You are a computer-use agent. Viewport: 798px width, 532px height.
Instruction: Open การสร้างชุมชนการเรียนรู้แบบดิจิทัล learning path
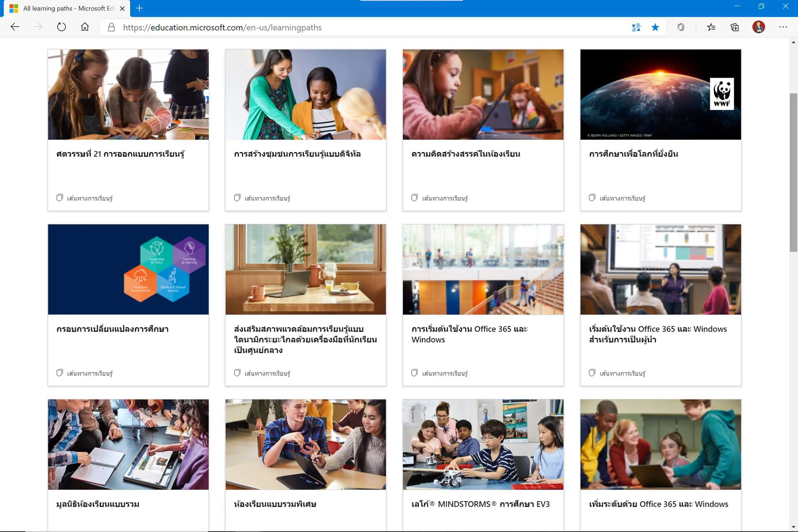[297, 154]
